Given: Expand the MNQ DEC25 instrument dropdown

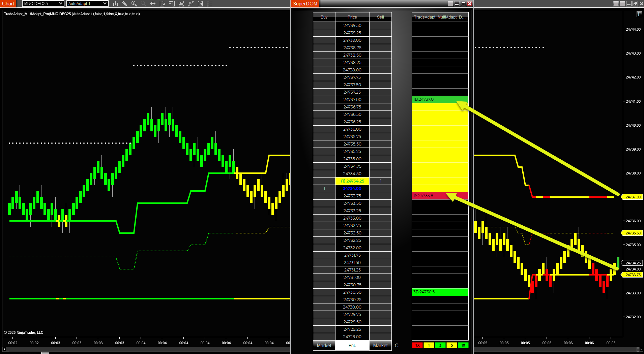Looking at the screenshot, I should 43,4.
